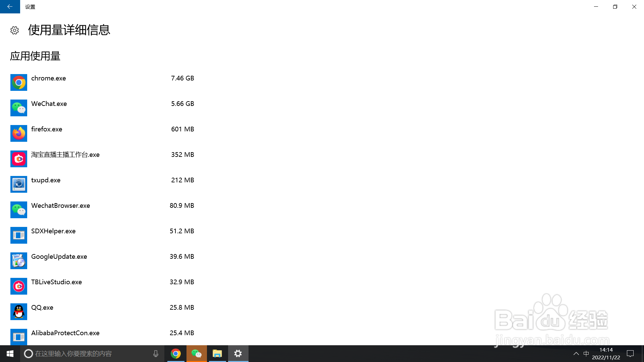Click the 212 MB usage value
Image resolution: width=644 pixels, height=362 pixels.
[182, 180]
